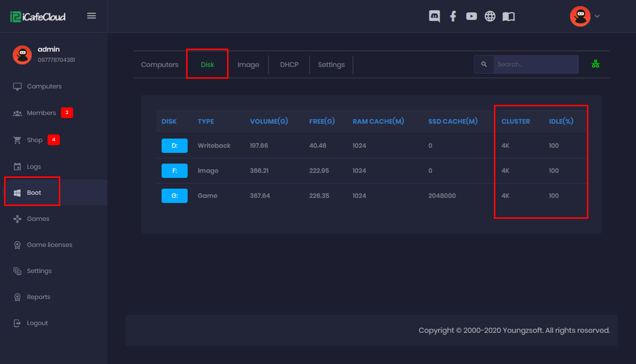
Task: Open the YouTube channel icon
Action: click(x=471, y=16)
